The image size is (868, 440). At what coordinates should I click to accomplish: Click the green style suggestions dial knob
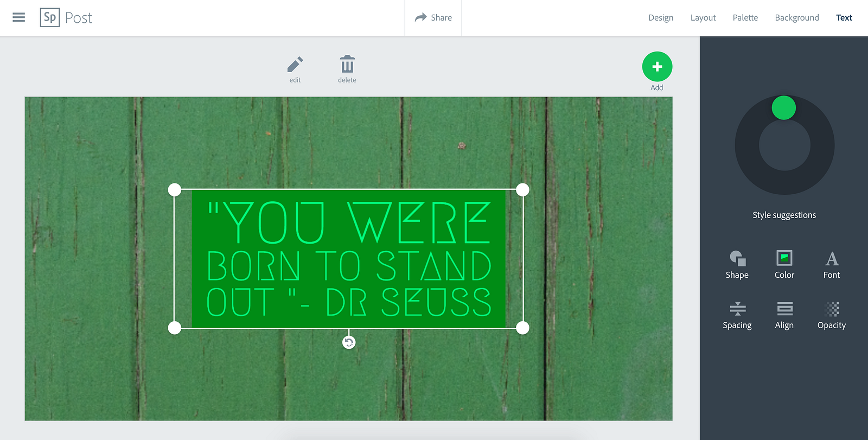tap(784, 108)
